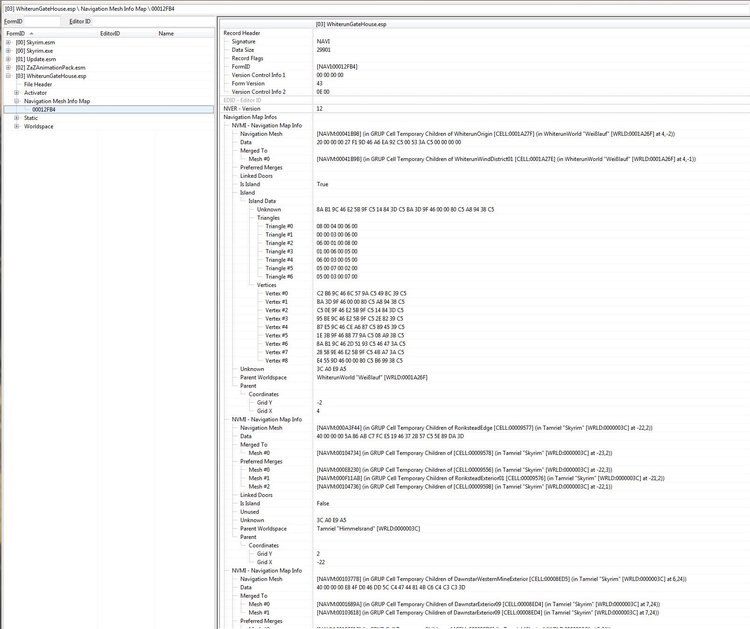Click Parent Worldspace WhiterunWorld "Weißlauf" value
750x629 pixels.
tap(372, 377)
